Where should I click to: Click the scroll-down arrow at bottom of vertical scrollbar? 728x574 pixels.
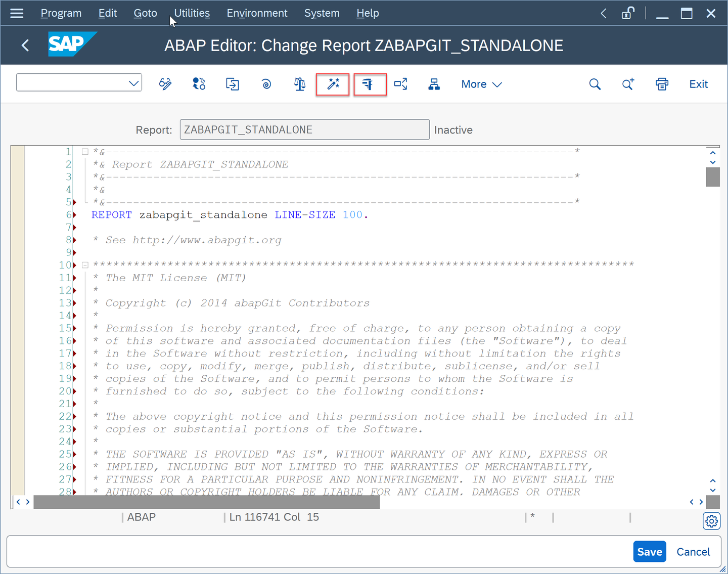[x=713, y=490]
